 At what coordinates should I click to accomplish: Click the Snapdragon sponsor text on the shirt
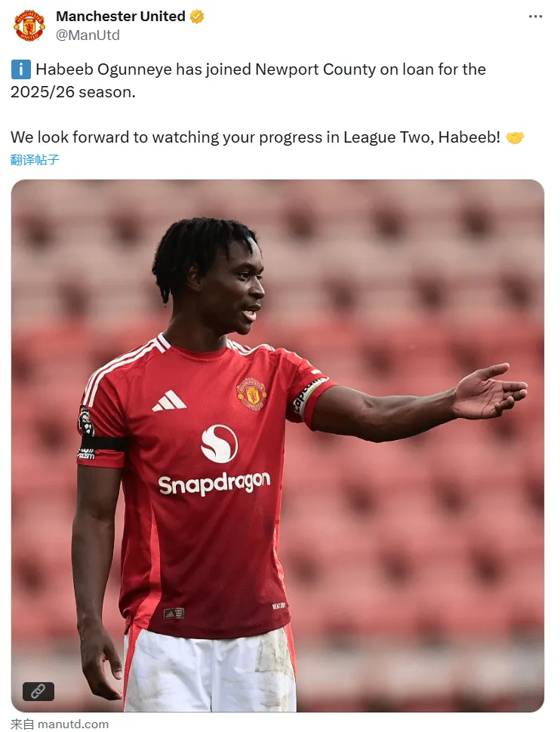pos(214,484)
